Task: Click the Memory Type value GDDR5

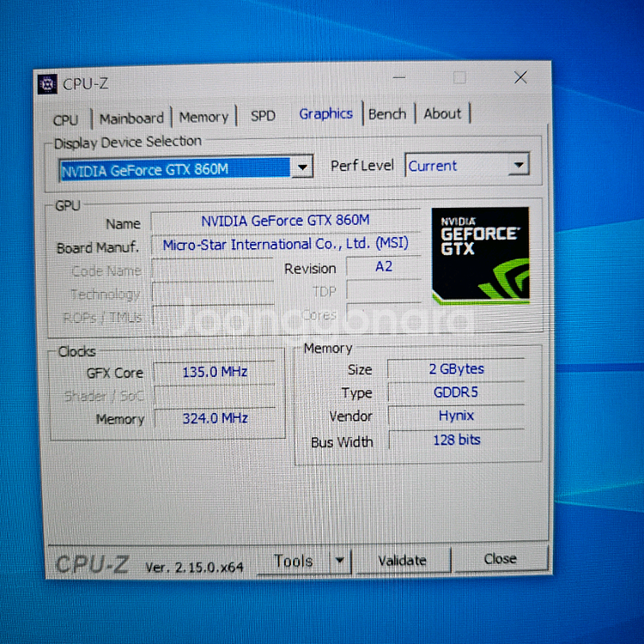Action: [456, 392]
